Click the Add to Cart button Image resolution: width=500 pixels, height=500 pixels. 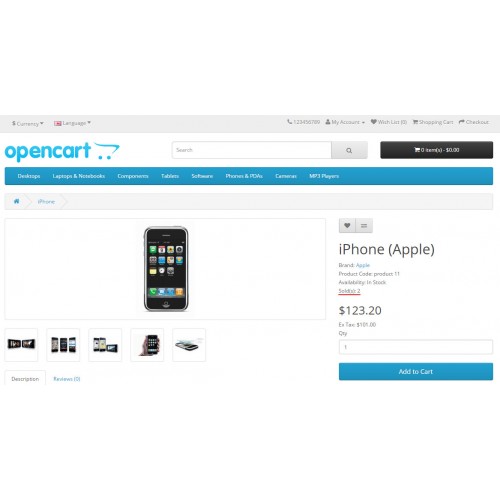416,372
